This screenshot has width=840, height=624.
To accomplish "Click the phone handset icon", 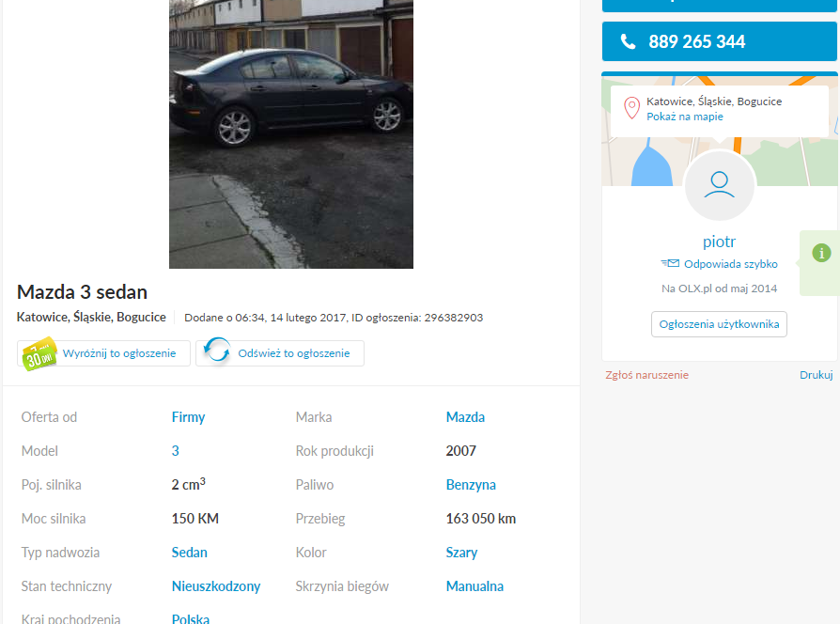I will click(628, 41).
